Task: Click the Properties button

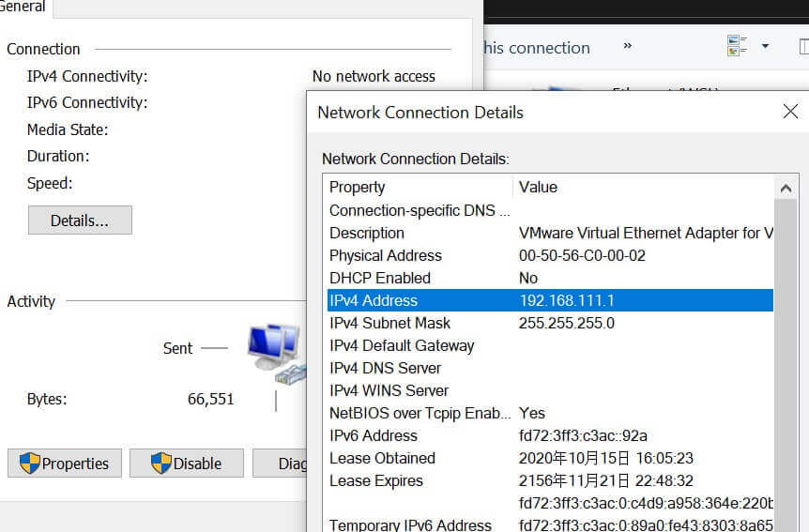Action: pyautogui.click(x=65, y=464)
